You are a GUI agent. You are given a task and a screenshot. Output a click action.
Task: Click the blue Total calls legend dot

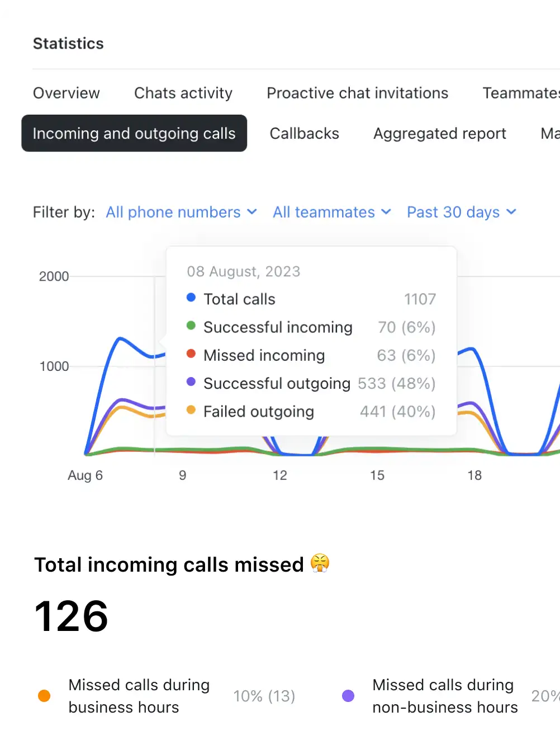point(191,298)
